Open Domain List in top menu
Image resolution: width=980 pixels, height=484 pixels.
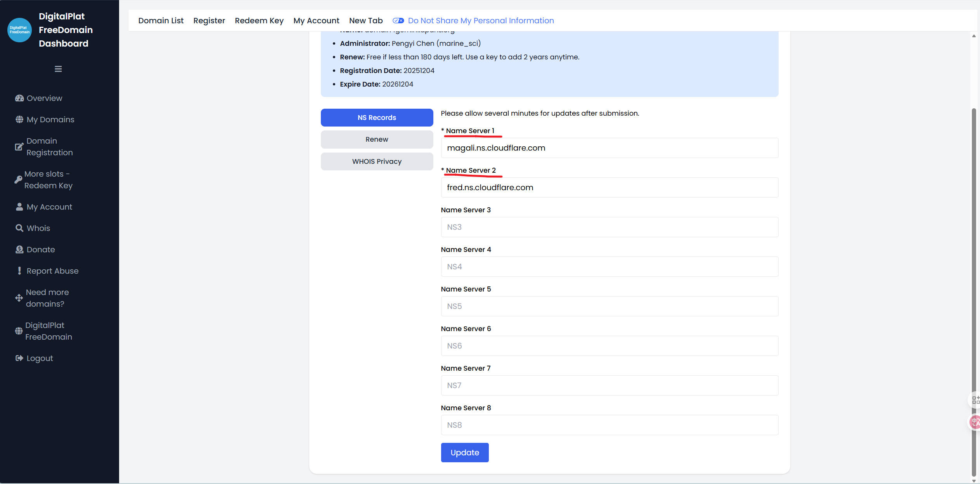(161, 21)
